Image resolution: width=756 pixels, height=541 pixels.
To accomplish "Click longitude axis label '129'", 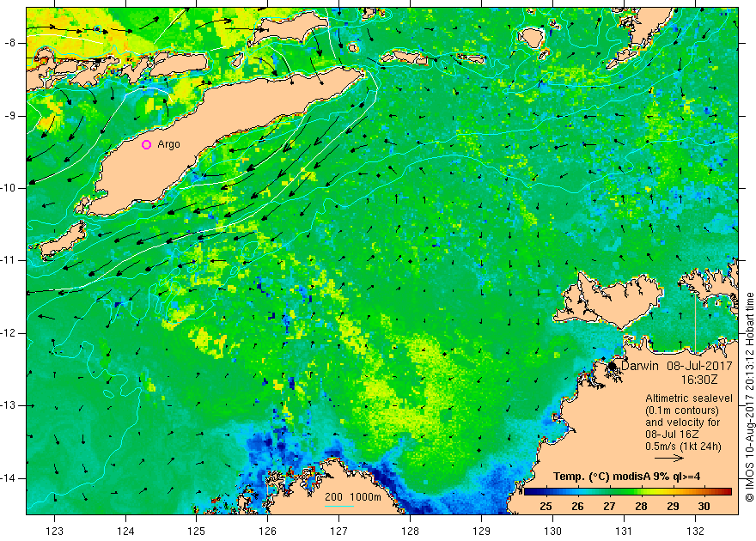I will (481, 531).
